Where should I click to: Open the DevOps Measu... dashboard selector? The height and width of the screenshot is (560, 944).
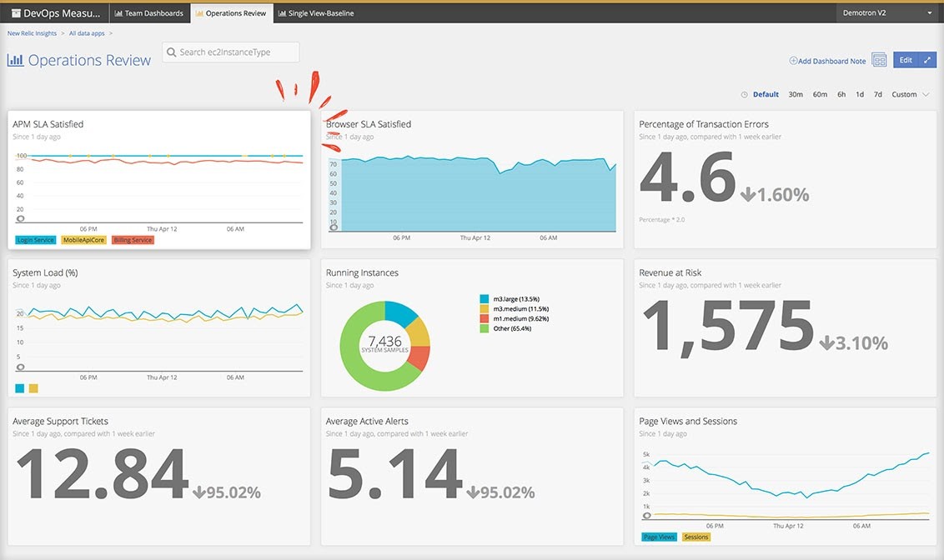55,12
